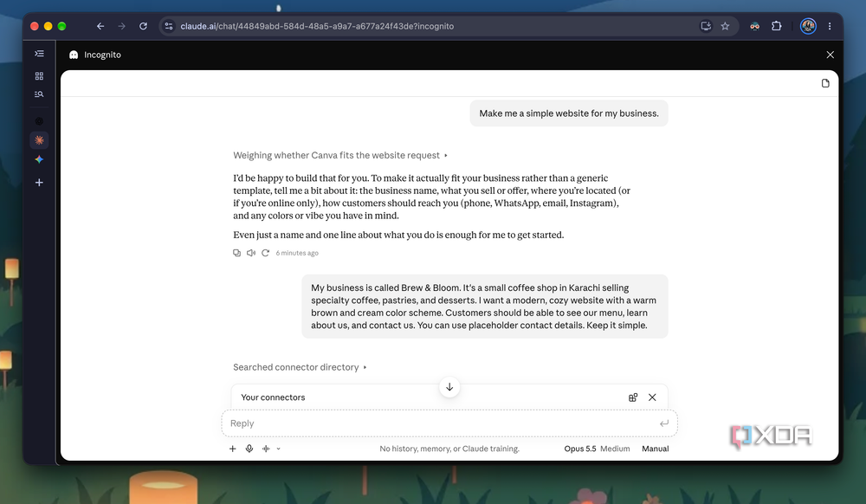Toggle the sidebar panel icon
Image resolution: width=866 pixels, height=504 pixels.
coord(39,54)
